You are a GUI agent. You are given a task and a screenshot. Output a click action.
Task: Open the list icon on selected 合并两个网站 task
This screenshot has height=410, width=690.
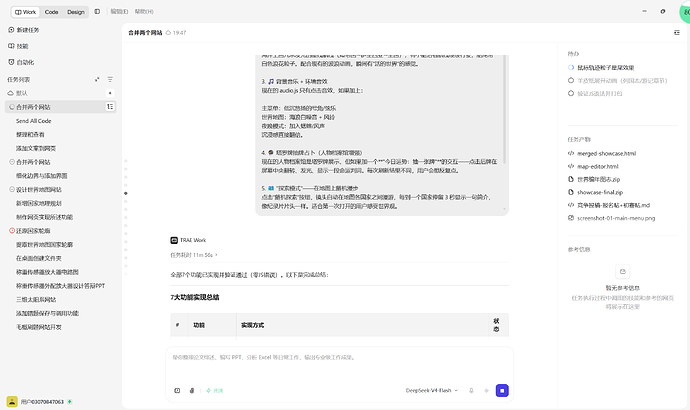coord(110,107)
